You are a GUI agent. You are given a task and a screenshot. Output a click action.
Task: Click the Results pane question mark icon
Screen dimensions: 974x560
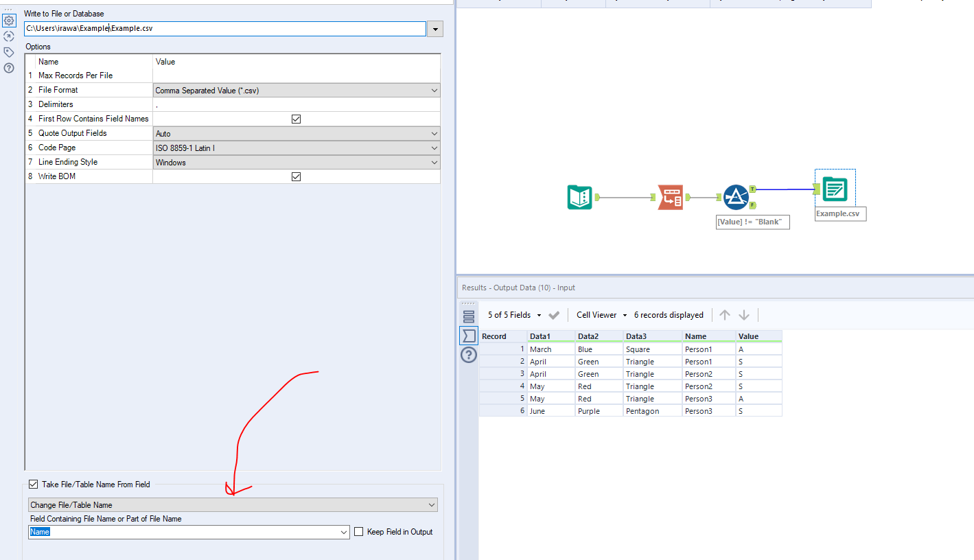point(468,355)
